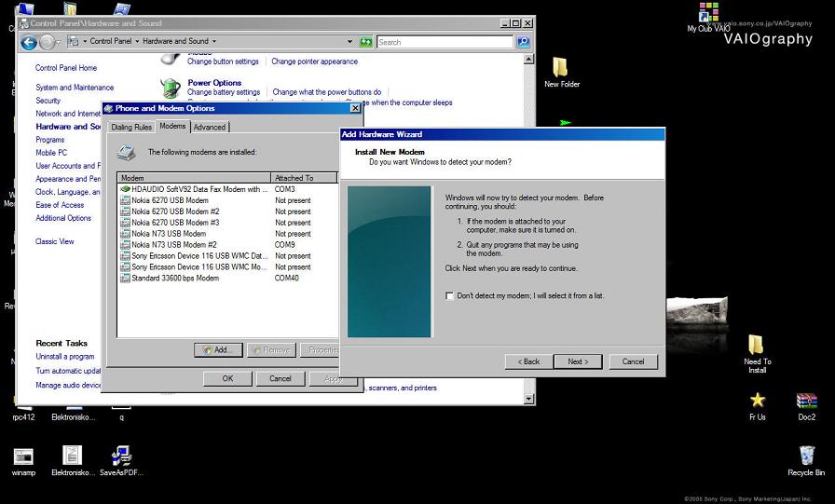The image size is (835, 504).
Task: Select the Standard 33600 bps Modem entry
Action: click(175, 278)
